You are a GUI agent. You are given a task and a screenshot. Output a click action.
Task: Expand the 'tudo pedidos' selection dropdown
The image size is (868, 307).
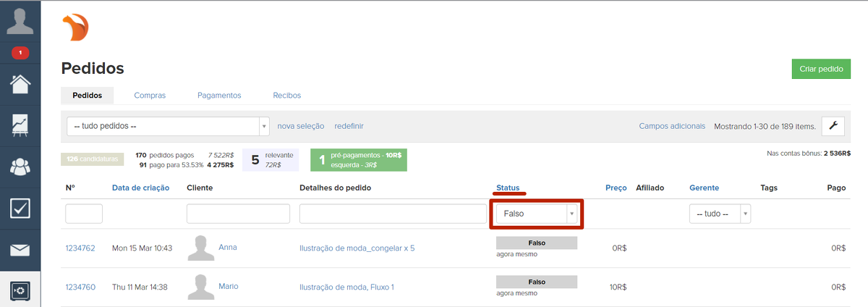click(168, 126)
